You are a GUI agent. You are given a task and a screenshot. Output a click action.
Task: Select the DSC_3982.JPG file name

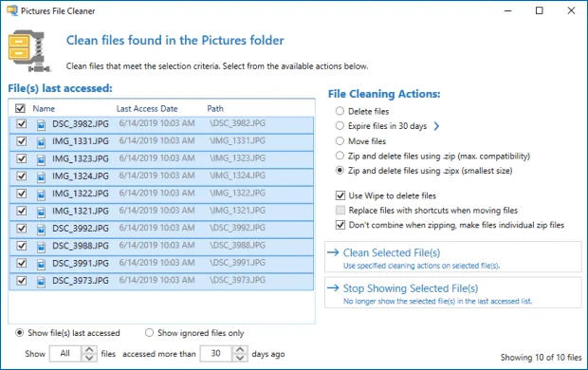click(x=81, y=124)
